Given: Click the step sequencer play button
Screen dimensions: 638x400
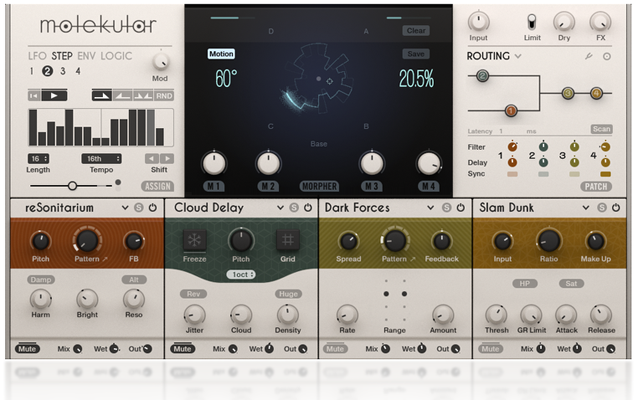Looking at the screenshot, I should [x=54, y=96].
